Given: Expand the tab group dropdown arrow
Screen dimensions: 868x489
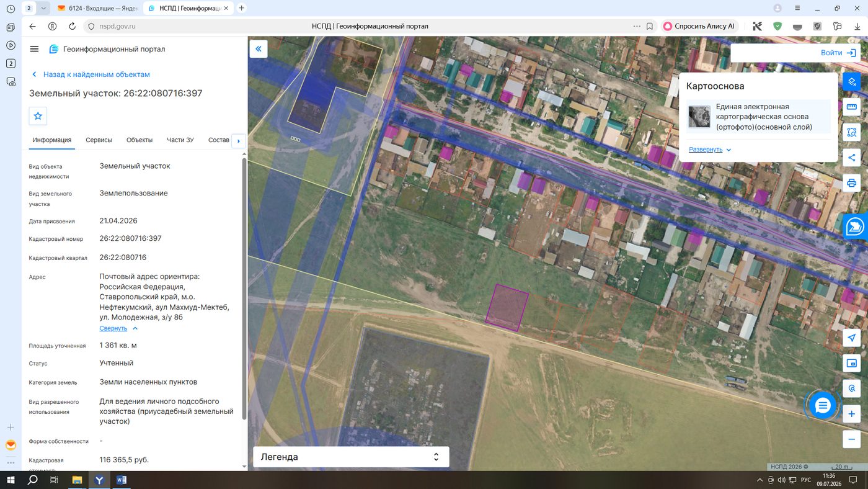Looking at the screenshot, I should click(43, 8).
